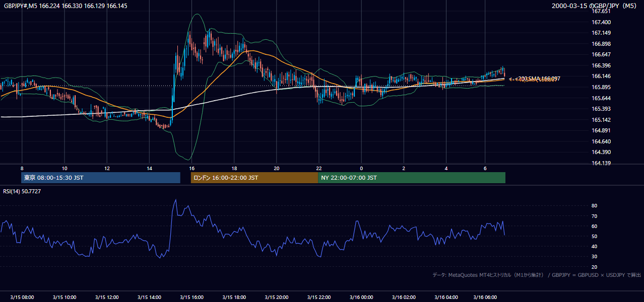Image resolution: width=644 pixels, height=302 pixels.
Task: Click price axis label 166.898
Action: tap(601, 44)
